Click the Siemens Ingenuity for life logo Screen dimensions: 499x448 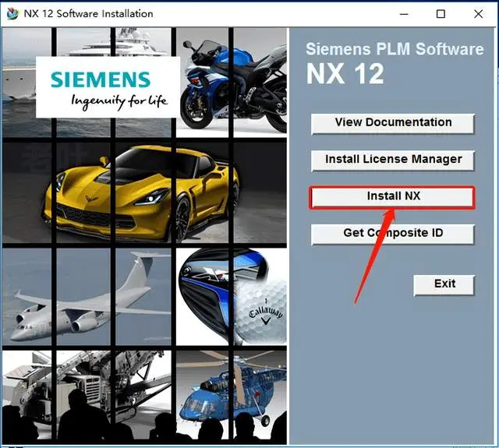point(108,87)
